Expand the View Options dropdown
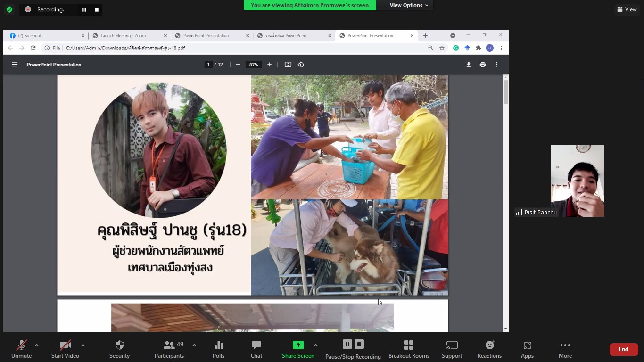644x362 pixels. (409, 5)
